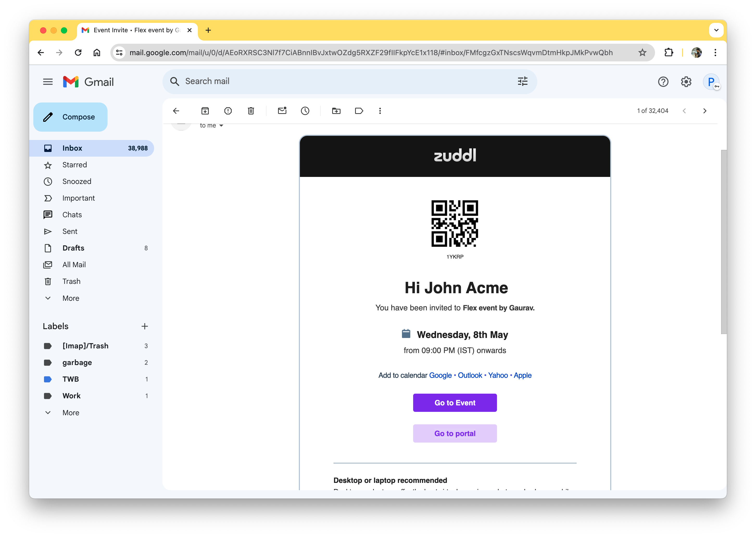The image size is (756, 537).
Task: Mark the email as unread
Action: (282, 111)
